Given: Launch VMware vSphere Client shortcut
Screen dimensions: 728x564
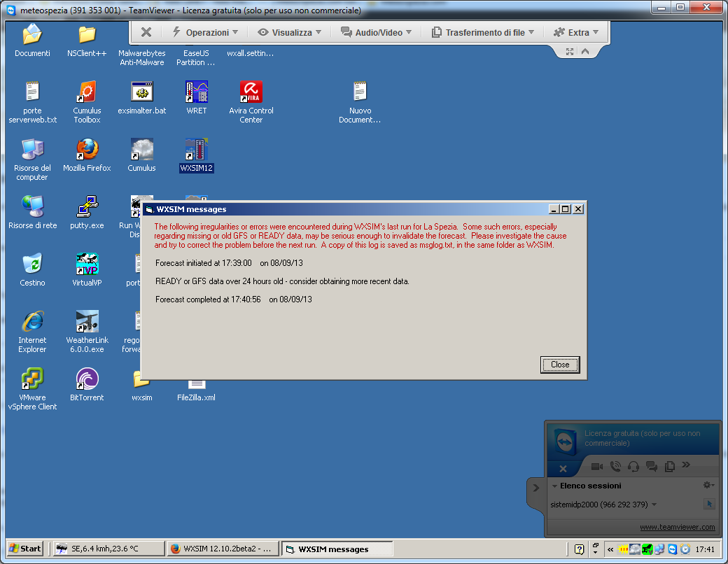Looking at the screenshot, I should [32, 379].
